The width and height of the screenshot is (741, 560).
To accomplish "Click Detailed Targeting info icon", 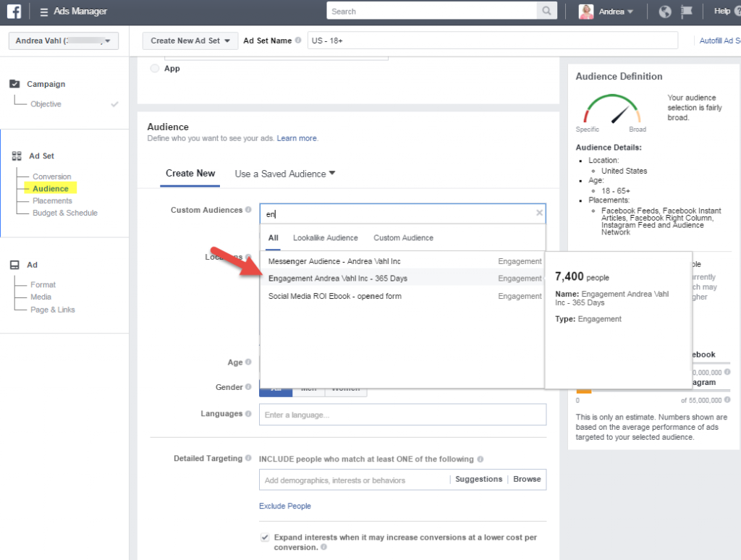I will click(248, 458).
